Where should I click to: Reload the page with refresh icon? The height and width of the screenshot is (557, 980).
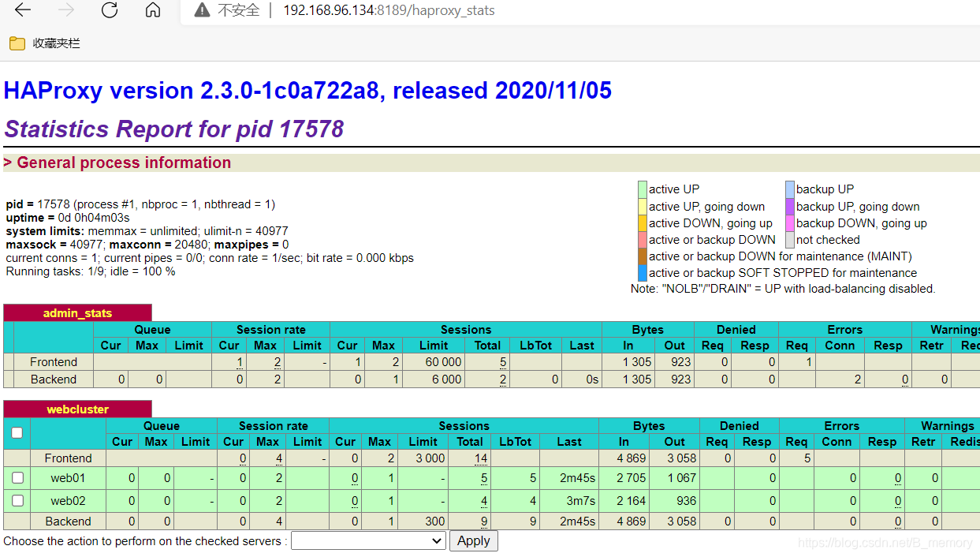(x=110, y=10)
